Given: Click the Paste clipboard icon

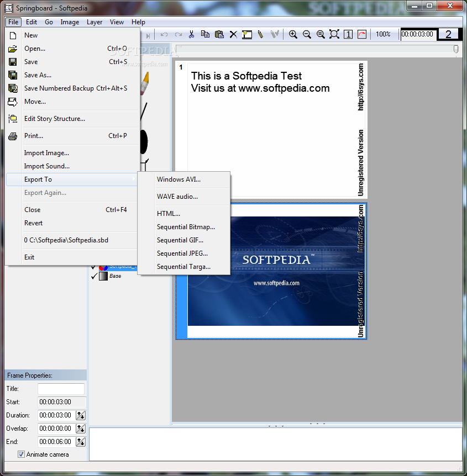Looking at the screenshot, I should (x=219, y=34).
